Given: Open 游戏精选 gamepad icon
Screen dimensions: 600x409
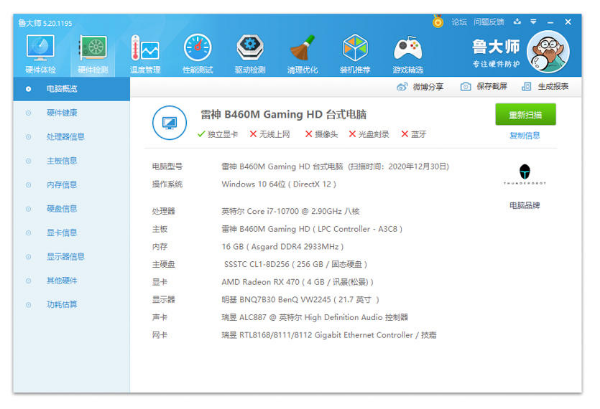Looking at the screenshot, I should [x=408, y=48].
